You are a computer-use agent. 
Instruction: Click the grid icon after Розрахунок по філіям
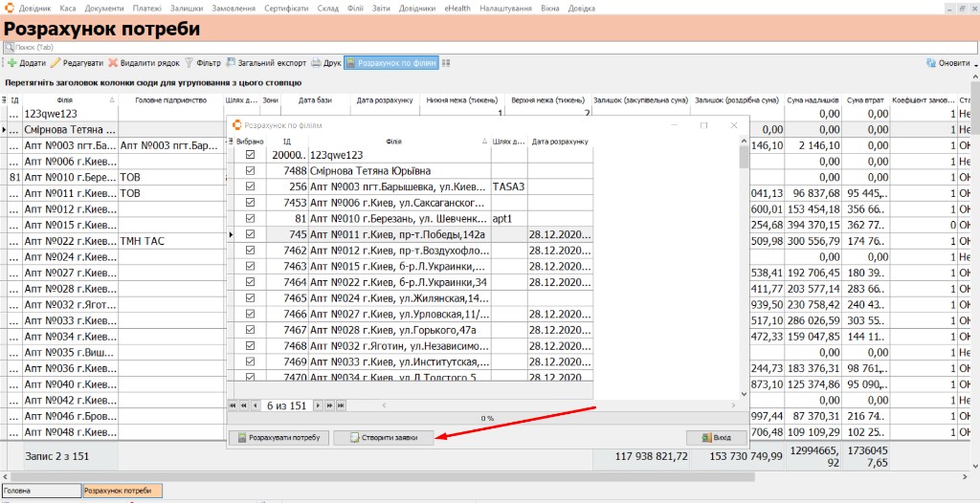(446, 63)
